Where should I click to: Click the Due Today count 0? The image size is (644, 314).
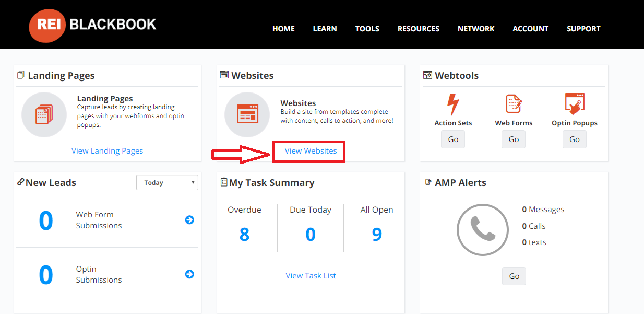[x=311, y=235]
